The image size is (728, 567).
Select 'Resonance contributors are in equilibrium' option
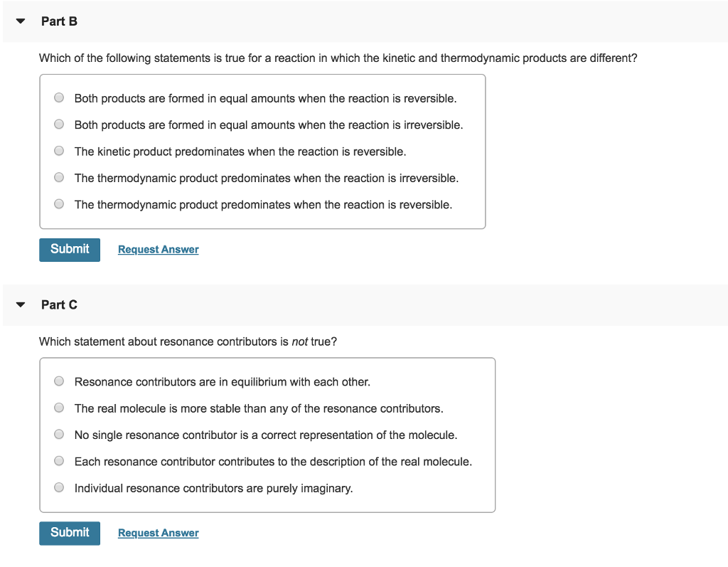59,381
